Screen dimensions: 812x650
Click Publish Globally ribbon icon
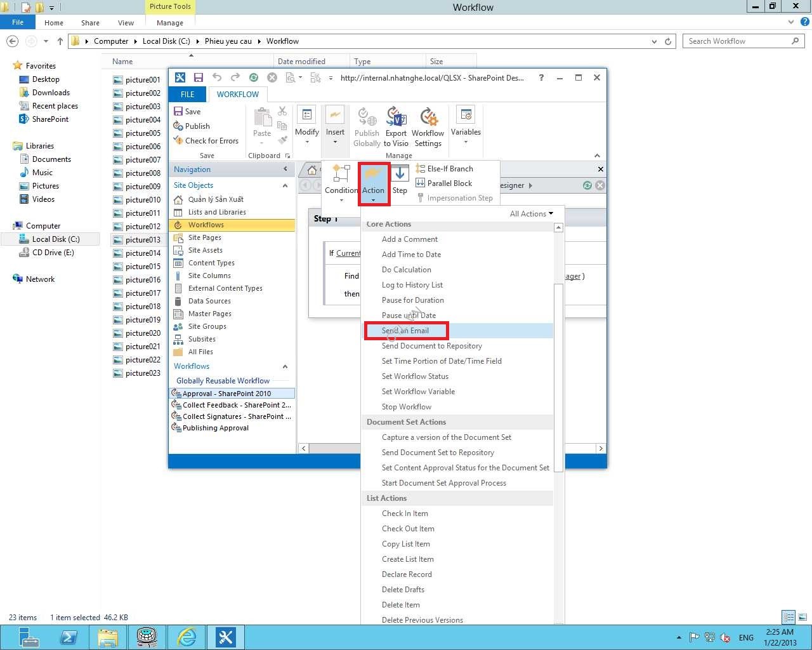[367, 118]
